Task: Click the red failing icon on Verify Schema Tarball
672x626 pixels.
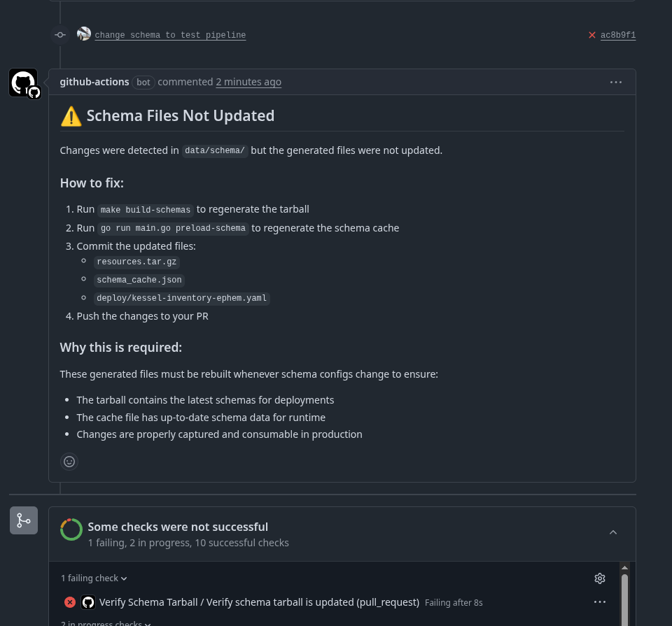Action: click(70, 602)
